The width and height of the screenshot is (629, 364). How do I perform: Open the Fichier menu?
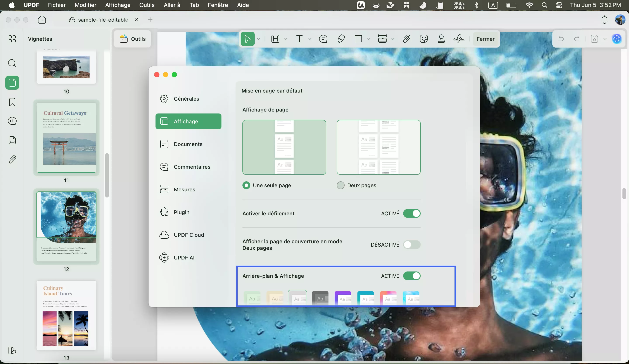(57, 5)
